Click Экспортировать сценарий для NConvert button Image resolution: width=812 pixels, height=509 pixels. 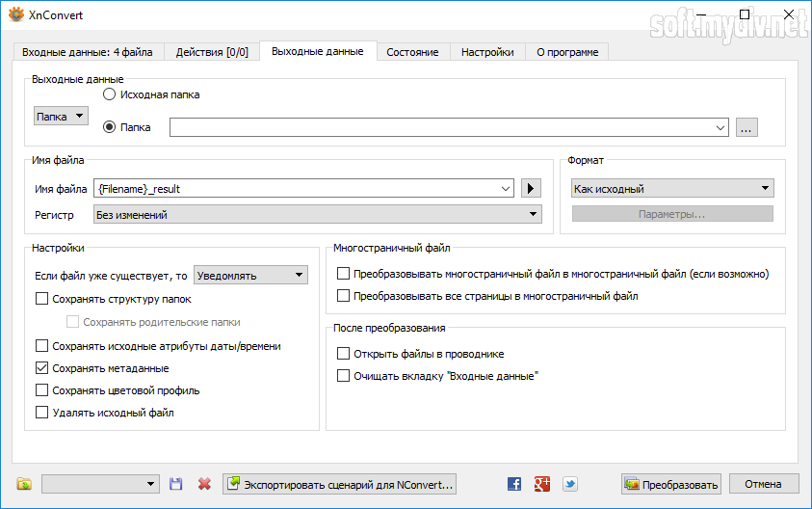[x=340, y=484]
